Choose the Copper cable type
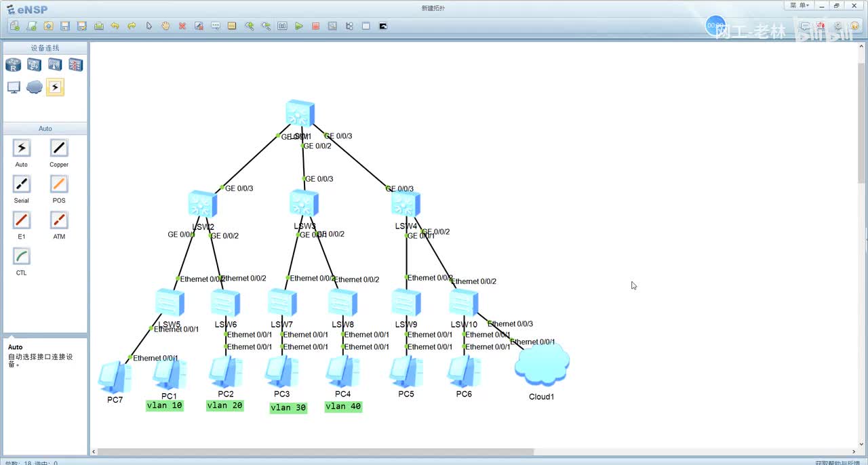Image resolution: width=868 pixels, height=465 pixels. [59, 148]
